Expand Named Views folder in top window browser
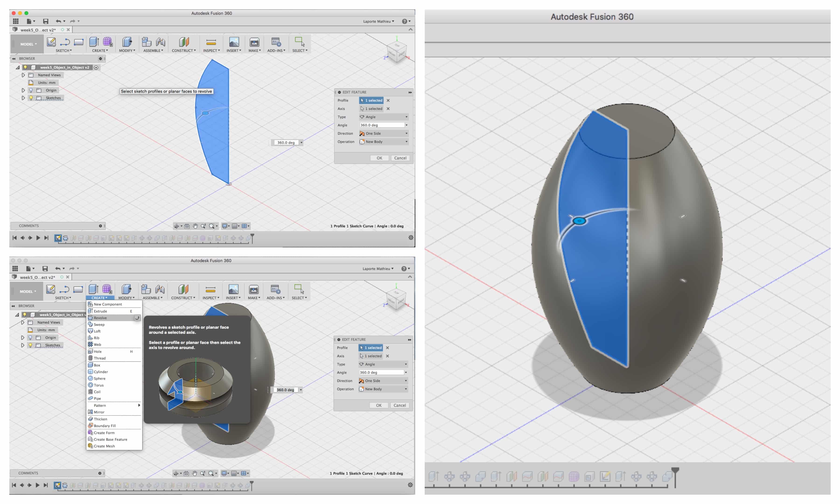 [23, 75]
